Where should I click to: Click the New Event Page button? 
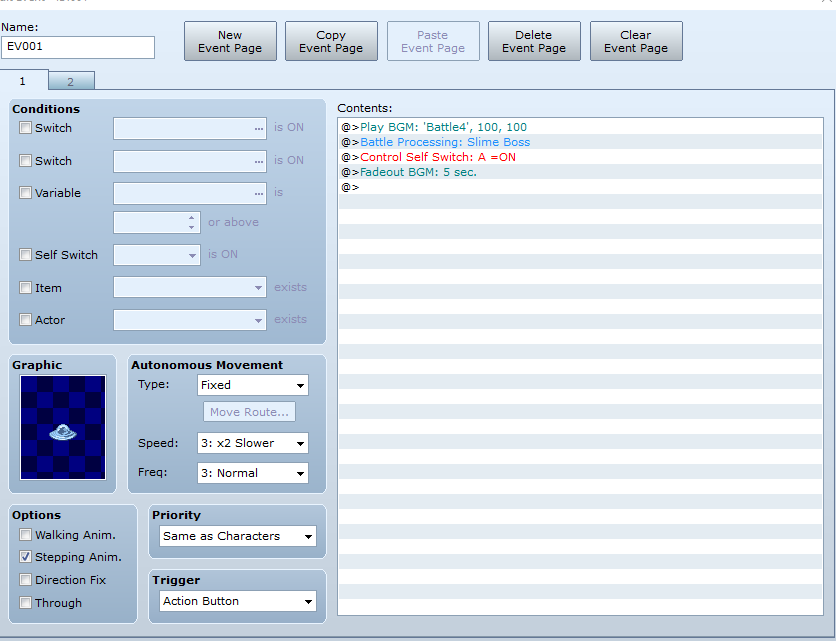tap(230, 41)
